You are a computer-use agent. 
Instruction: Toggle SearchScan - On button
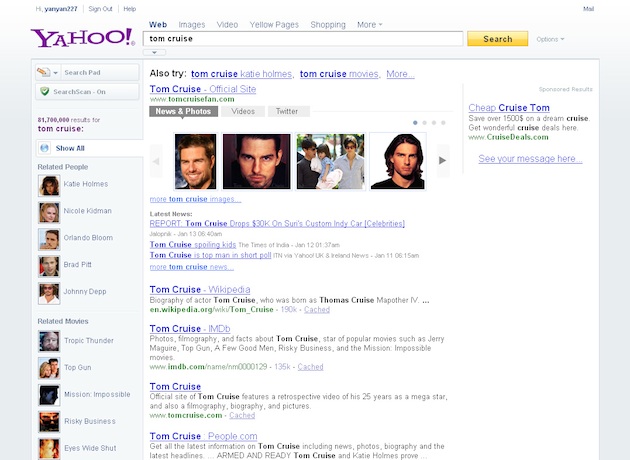coord(87,92)
